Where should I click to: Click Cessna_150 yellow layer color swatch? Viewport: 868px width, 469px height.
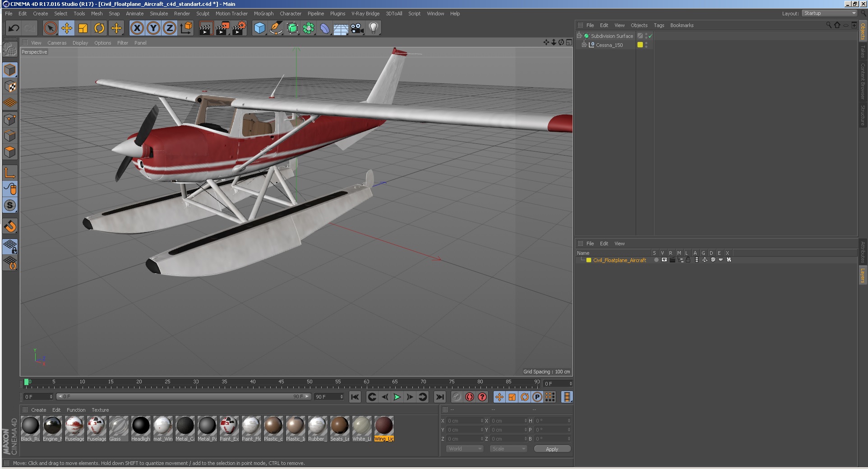click(x=640, y=45)
